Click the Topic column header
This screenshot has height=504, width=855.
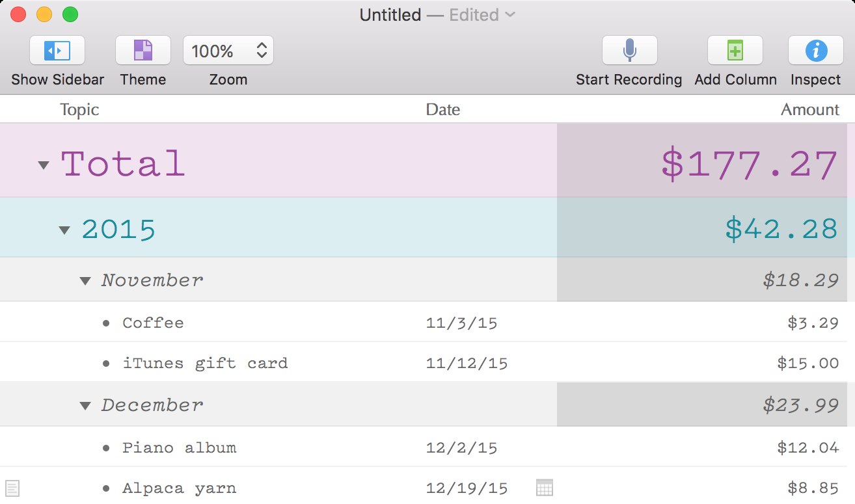pyautogui.click(x=79, y=110)
